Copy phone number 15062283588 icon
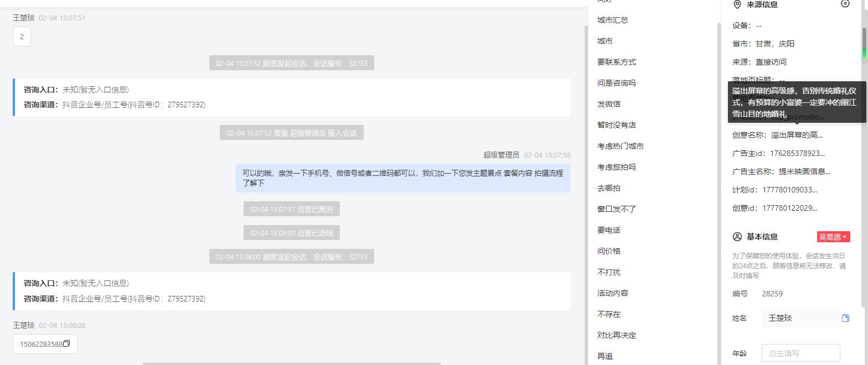 (x=66, y=343)
